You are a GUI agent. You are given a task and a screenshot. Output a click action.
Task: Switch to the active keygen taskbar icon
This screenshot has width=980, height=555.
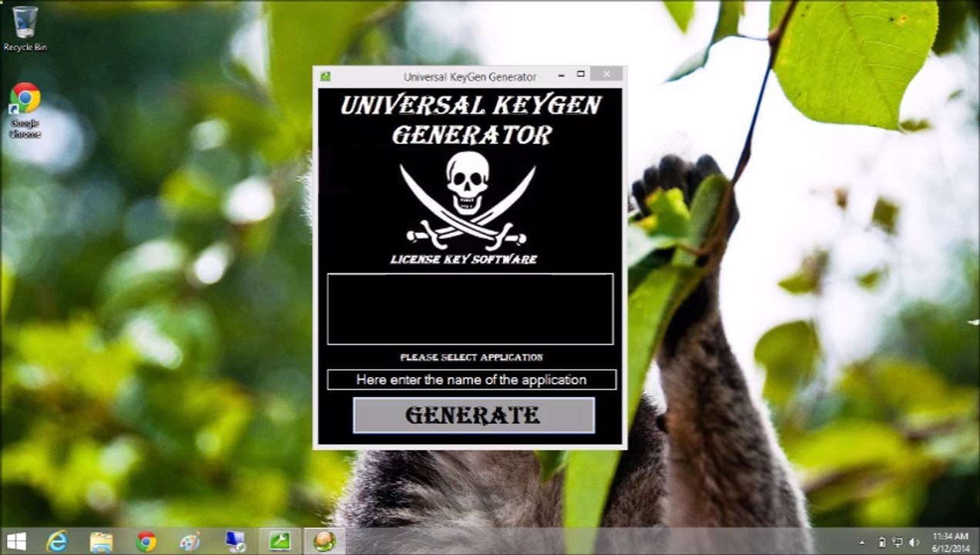point(324,541)
